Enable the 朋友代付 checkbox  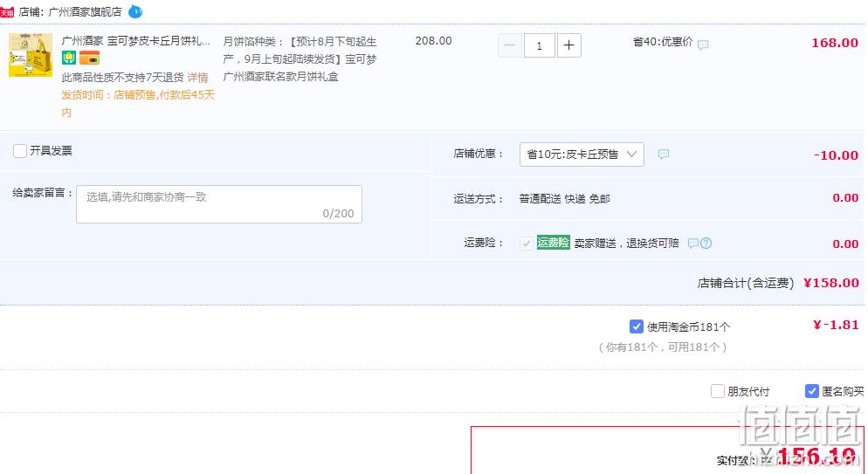(x=718, y=391)
